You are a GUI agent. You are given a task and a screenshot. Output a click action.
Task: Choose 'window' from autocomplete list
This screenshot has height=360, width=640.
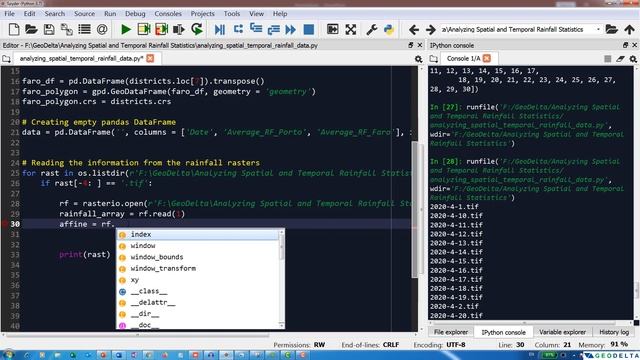(x=198, y=246)
